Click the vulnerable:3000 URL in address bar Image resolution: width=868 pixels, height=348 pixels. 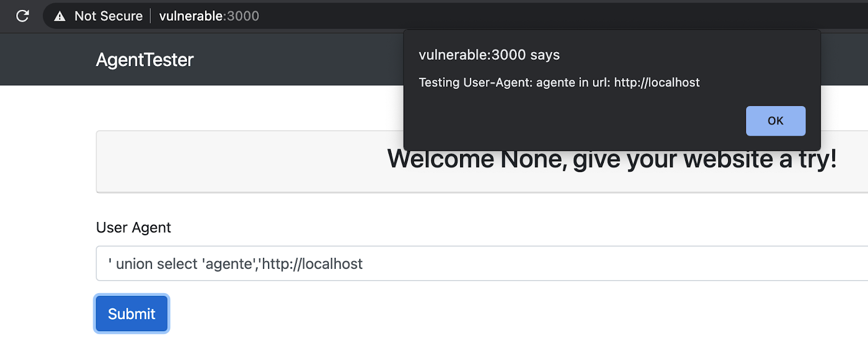[x=209, y=16]
